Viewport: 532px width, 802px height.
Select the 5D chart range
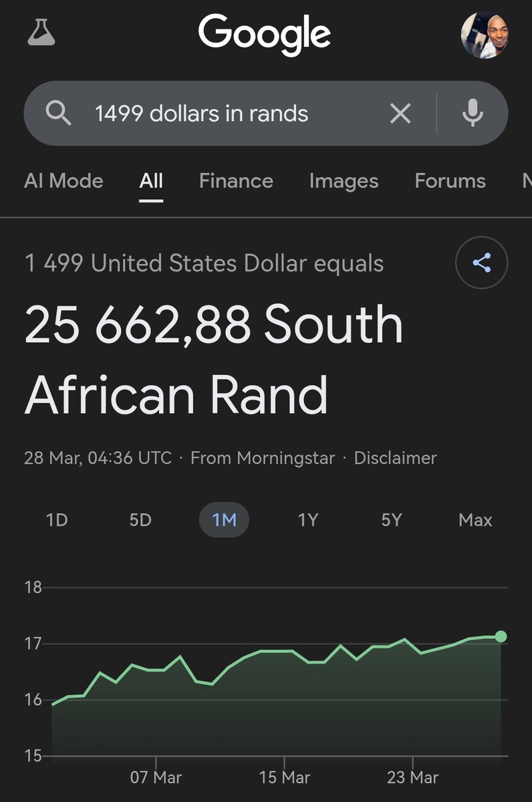click(x=140, y=520)
